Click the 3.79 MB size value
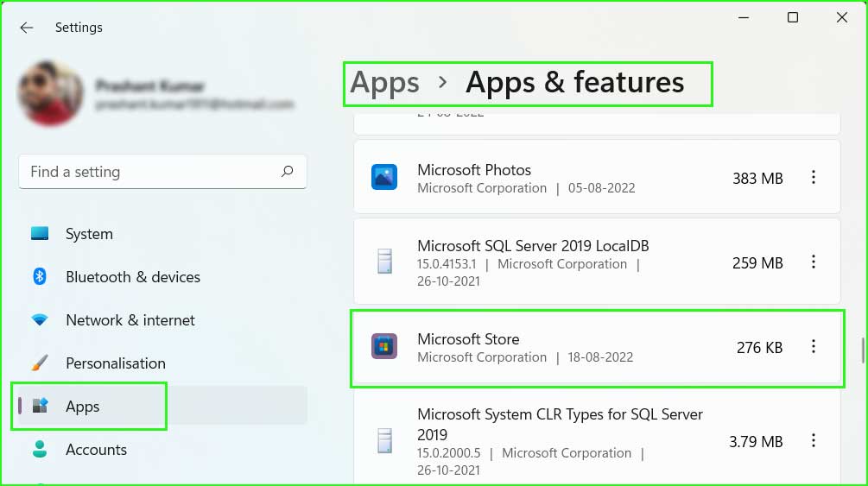 756,442
